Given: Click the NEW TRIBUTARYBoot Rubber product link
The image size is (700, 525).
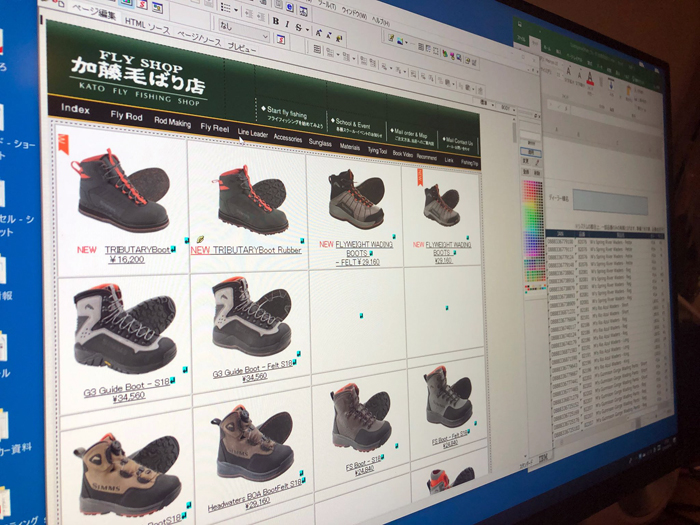Looking at the screenshot, I should [x=246, y=250].
